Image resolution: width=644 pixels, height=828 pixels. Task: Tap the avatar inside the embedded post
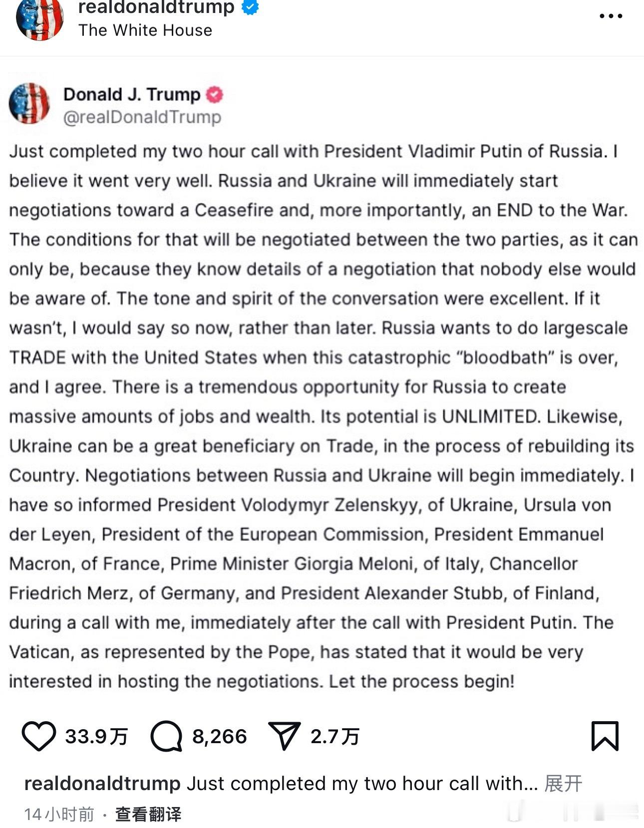[x=29, y=103]
